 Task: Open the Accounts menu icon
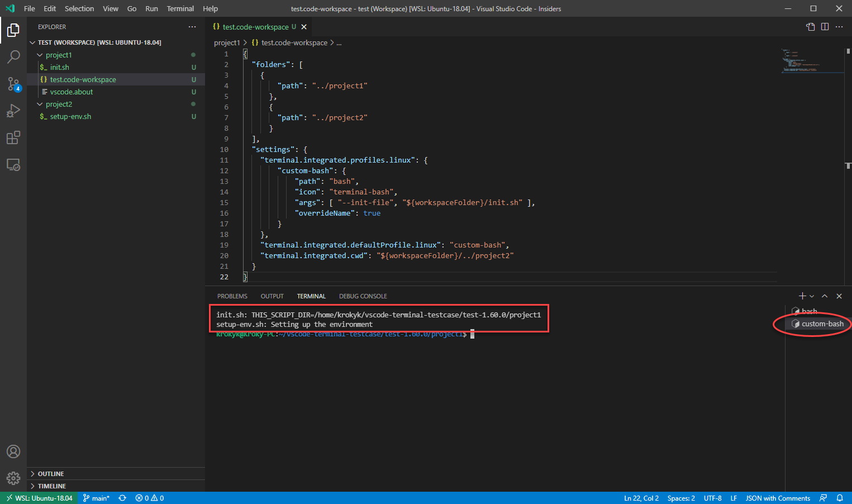point(13,451)
